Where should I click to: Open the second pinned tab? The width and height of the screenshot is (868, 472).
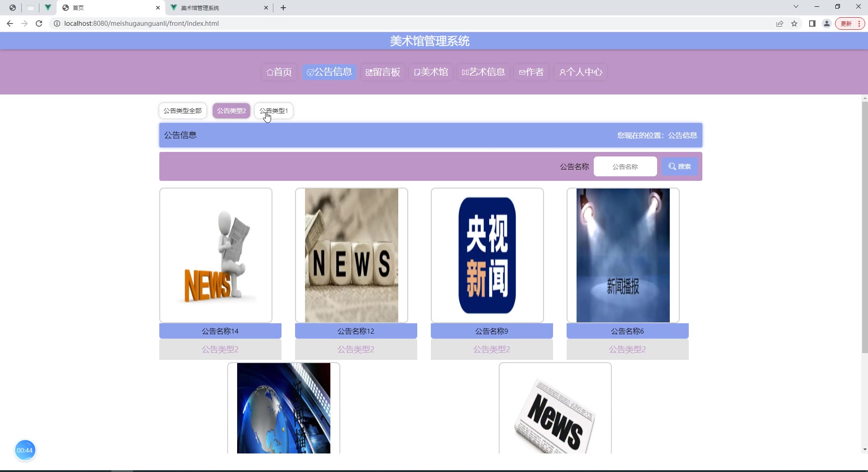(x=30, y=8)
